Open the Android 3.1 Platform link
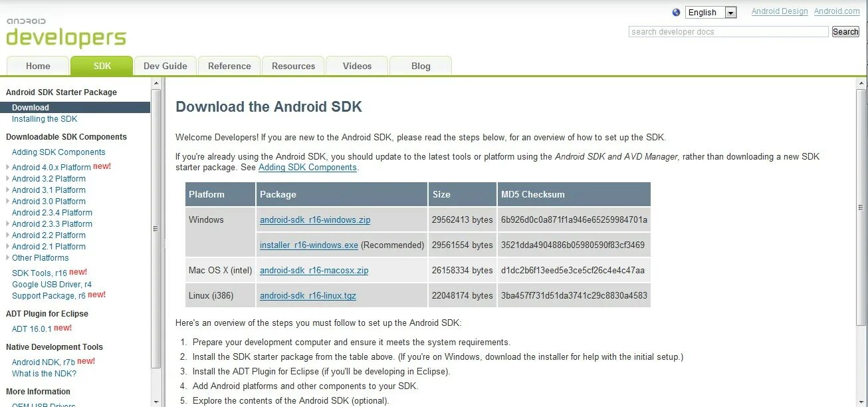 (x=49, y=190)
